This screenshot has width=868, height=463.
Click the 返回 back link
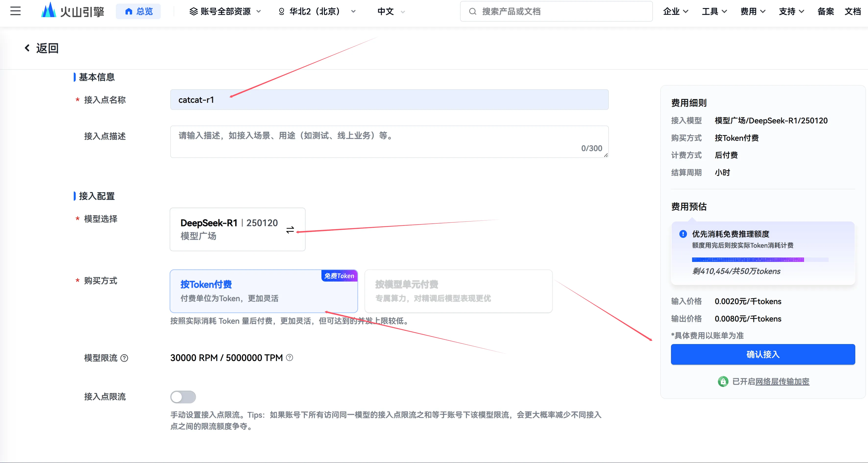[41, 48]
